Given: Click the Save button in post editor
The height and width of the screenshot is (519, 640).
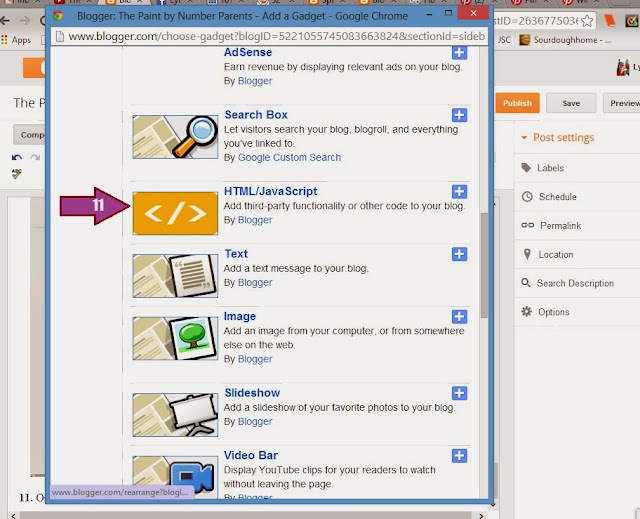Looking at the screenshot, I should coord(571,103).
